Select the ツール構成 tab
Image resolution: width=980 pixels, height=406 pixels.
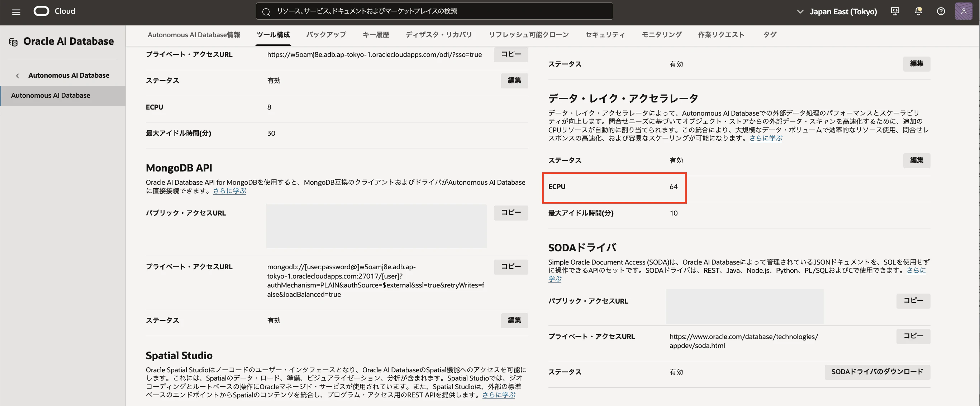(x=273, y=35)
